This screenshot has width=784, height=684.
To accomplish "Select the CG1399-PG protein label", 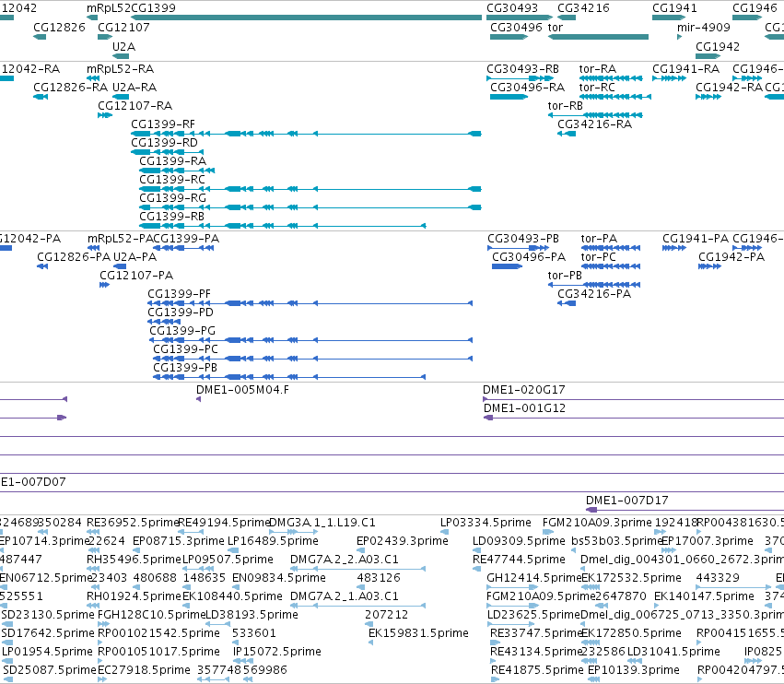I will [182, 331].
